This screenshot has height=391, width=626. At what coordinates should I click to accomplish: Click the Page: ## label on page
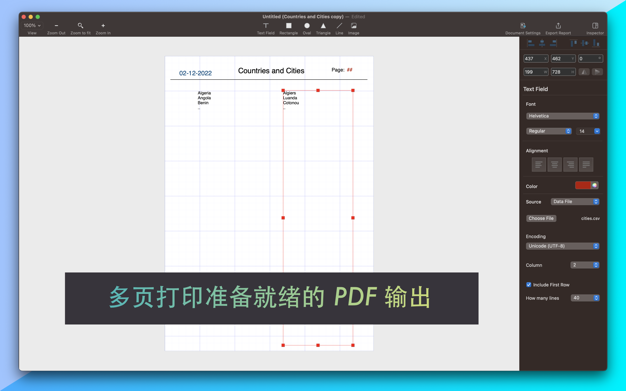coord(342,70)
